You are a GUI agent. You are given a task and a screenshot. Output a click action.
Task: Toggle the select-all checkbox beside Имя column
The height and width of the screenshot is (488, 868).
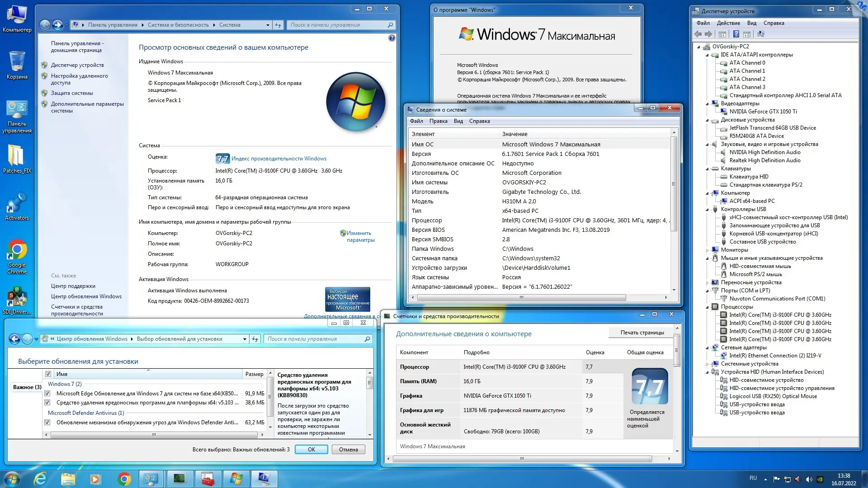coord(48,374)
